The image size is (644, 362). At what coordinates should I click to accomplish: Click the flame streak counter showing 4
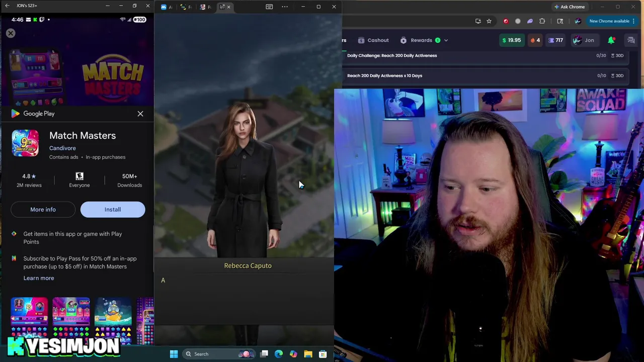535,40
